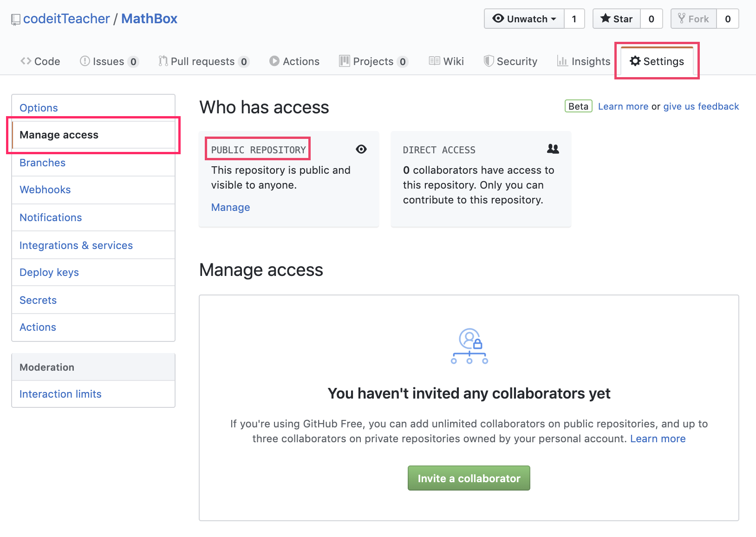Click the people icon on Direct Access card
756x537 pixels.
553,149
